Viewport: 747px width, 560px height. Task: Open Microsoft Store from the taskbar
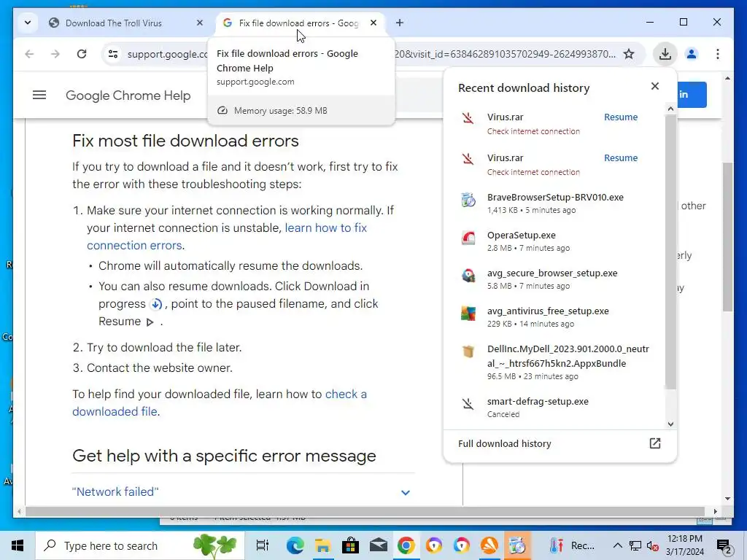pyautogui.click(x=350, y=545)
